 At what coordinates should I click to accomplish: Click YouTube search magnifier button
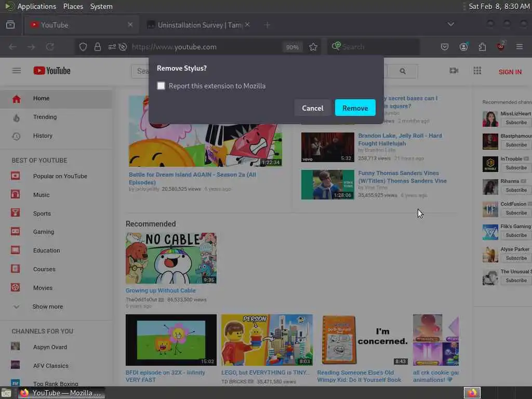coord(403,71)
